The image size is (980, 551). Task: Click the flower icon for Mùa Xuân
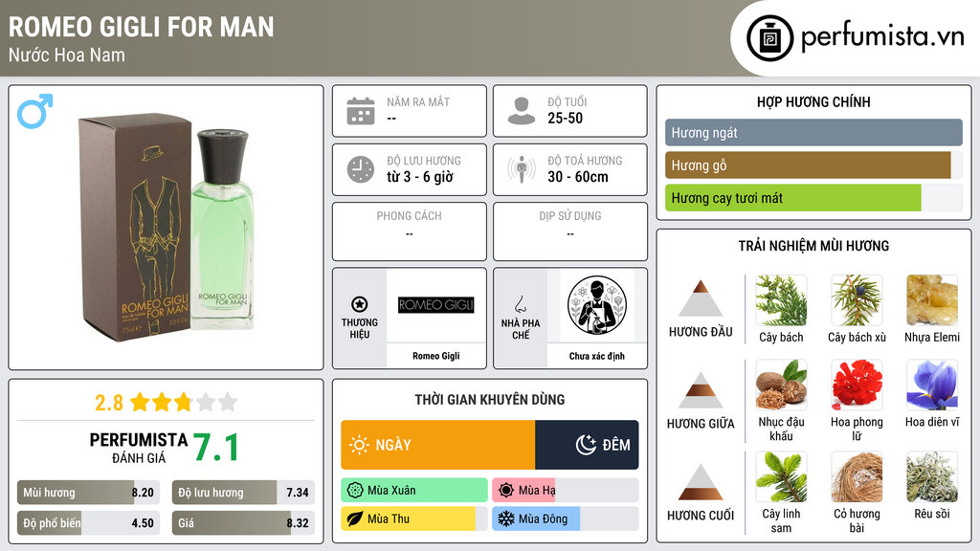tap(354, 490)
